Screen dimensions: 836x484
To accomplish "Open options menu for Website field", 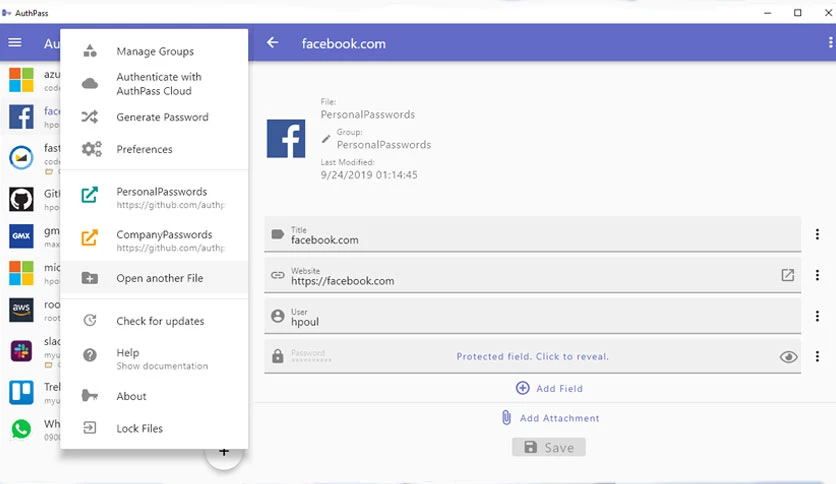I will coord(817,275).
